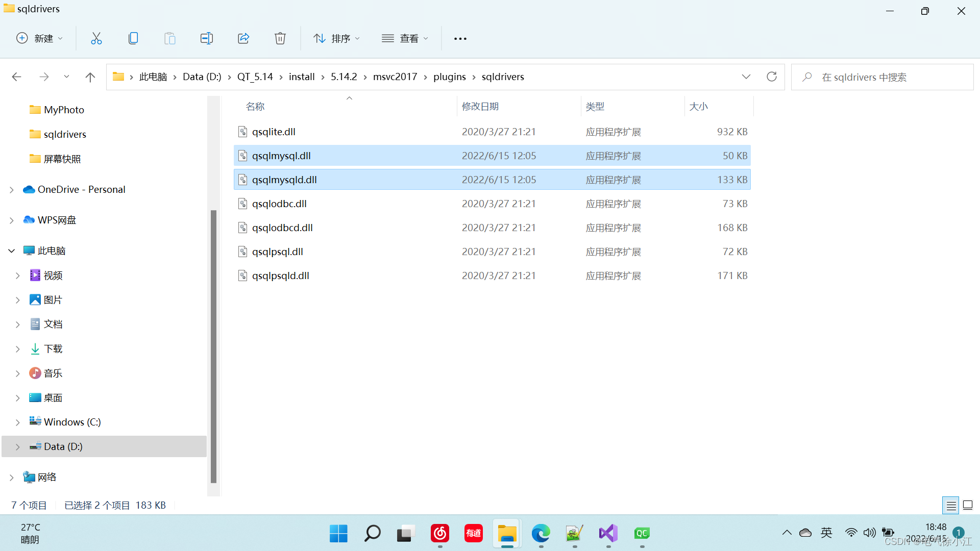Click the Share icon in toolbar
The width and height of the screenshot is (980, 551).
point(243,38)
